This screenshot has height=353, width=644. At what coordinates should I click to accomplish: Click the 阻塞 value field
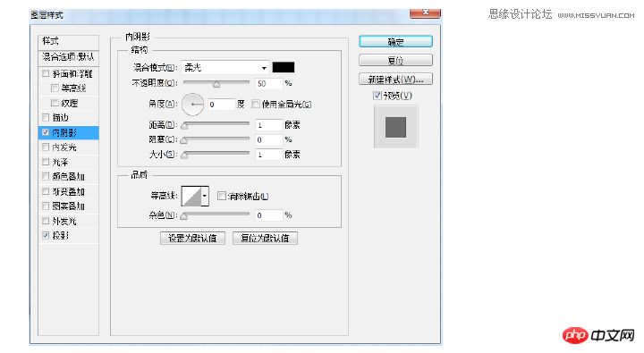(x=269, y=139)
